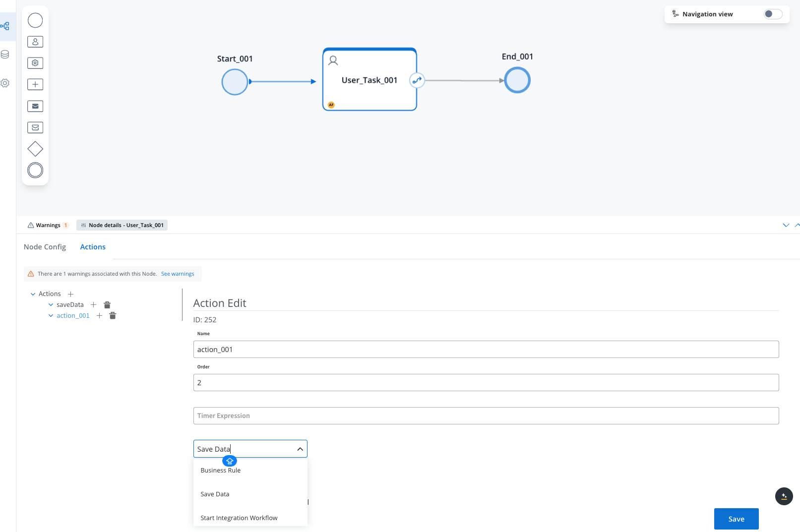
Task: Select the User_Task_001 node box
Action: (369, 79)
